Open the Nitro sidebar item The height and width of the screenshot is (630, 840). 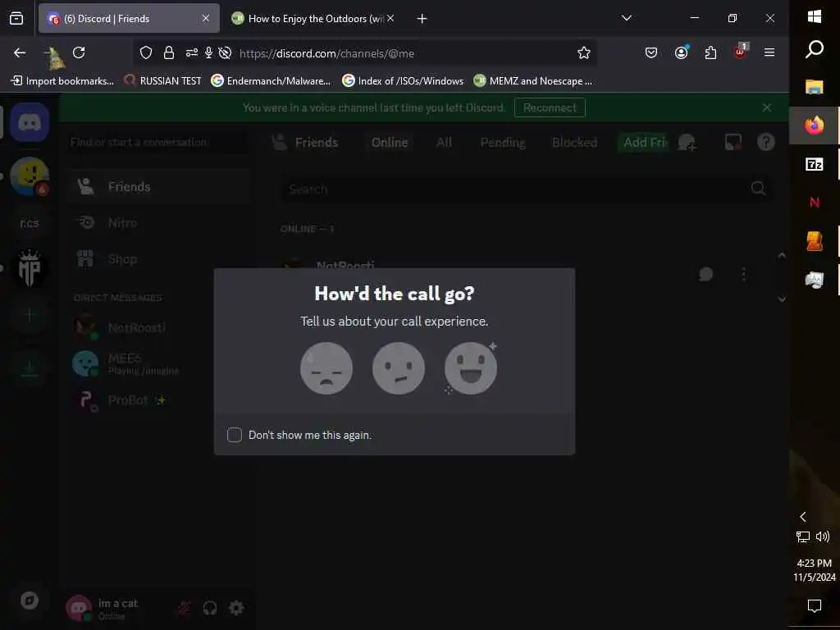pos(159,222)
